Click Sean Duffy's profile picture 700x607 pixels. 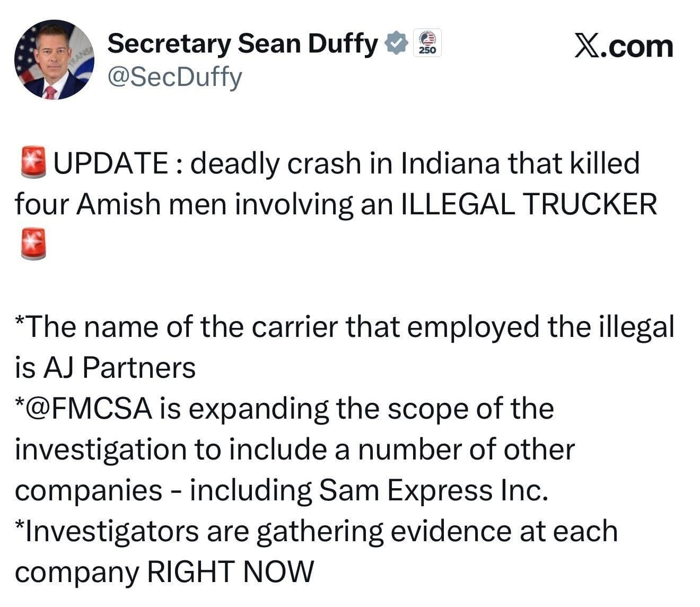54,59
